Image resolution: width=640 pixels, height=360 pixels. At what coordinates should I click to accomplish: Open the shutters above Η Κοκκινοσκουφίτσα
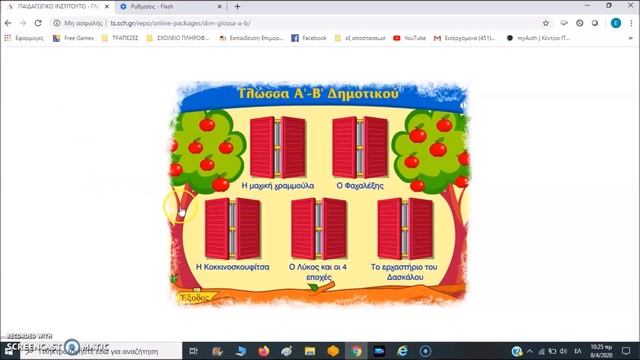(233, 229)
